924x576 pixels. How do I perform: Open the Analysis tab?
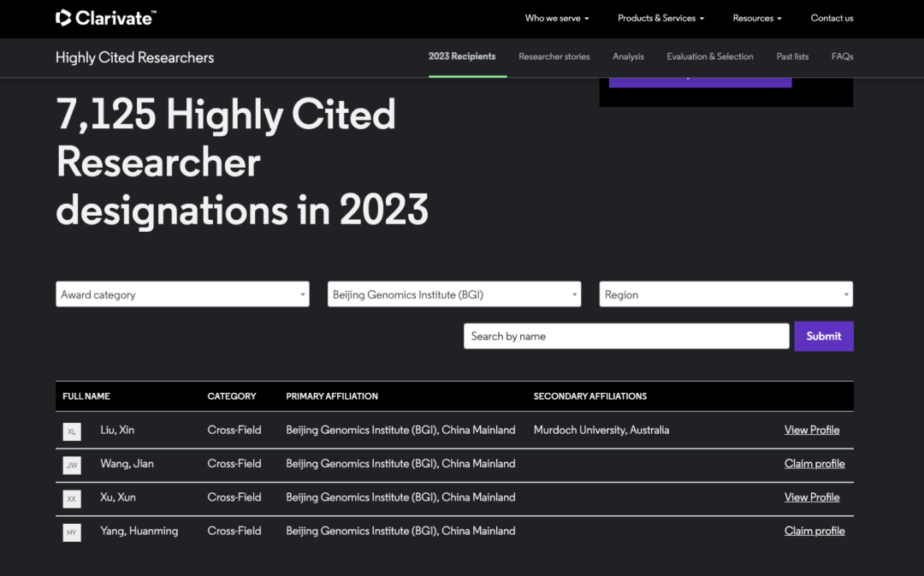[628, 56]
